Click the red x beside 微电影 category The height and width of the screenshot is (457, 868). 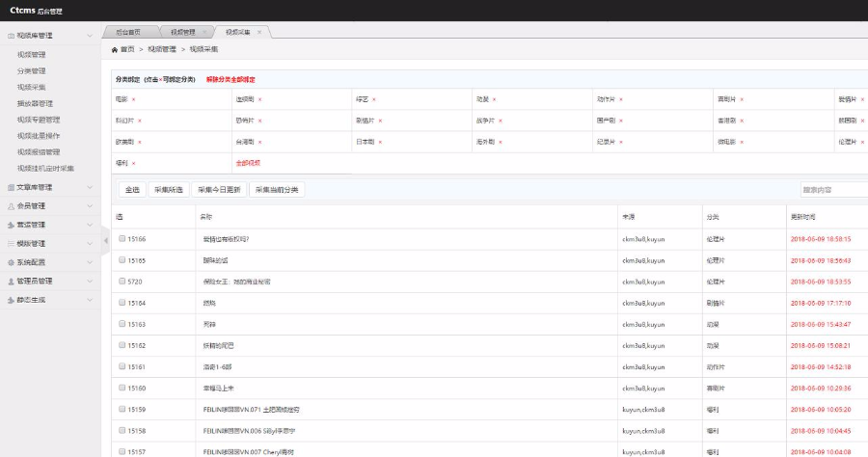point(742,142)
